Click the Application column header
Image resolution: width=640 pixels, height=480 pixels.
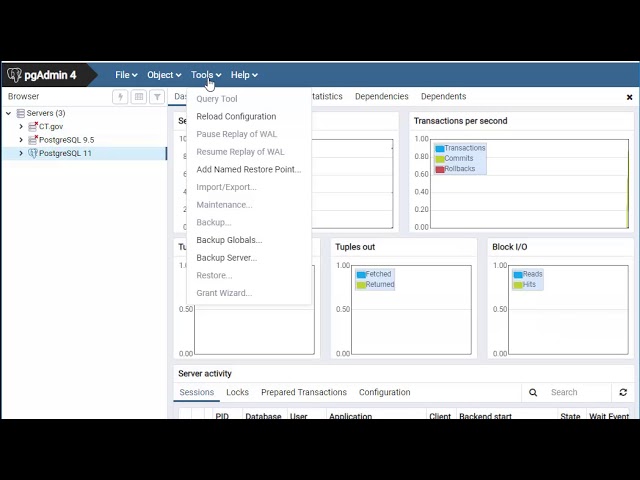pos(350,416)
